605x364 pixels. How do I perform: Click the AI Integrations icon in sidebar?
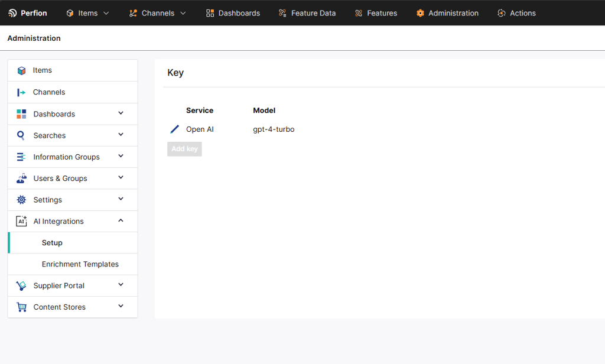pyautogui.click(x=21, y=221)
